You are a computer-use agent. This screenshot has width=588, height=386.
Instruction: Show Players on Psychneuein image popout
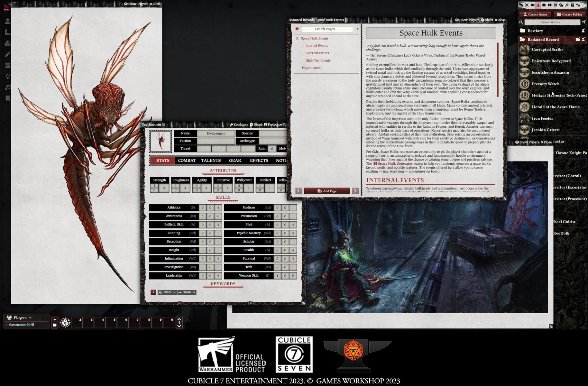136,4
